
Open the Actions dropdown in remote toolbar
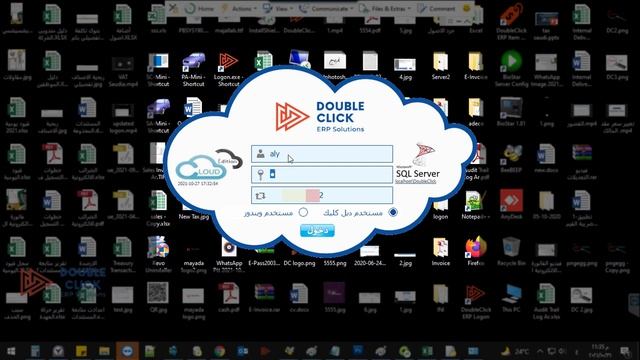[x=239, y=8]
